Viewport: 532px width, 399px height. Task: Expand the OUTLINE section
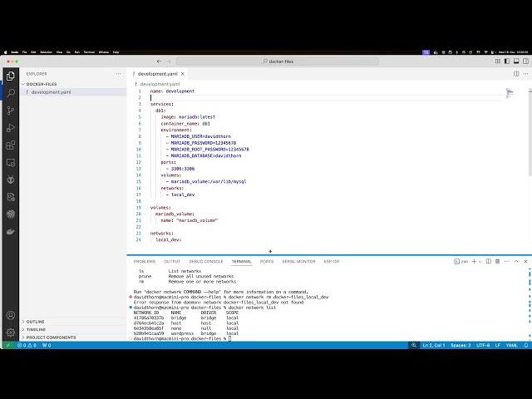click(x=72, y=322)
